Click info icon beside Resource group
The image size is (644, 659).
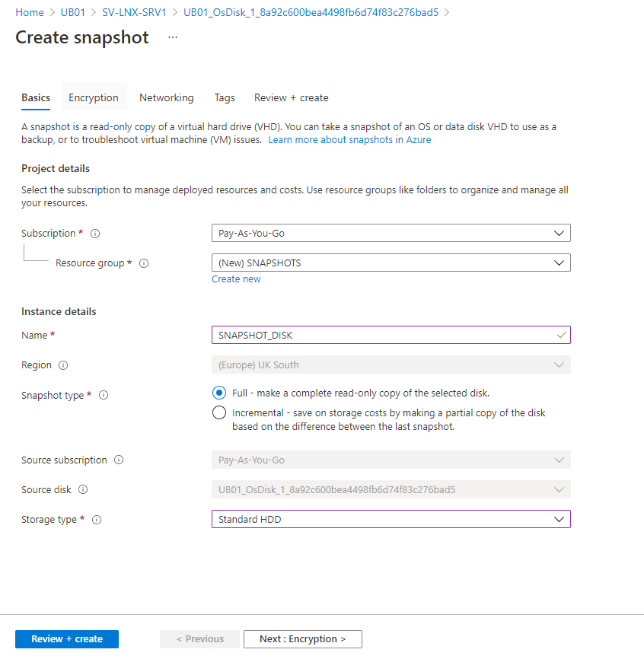tap(144, 263)
